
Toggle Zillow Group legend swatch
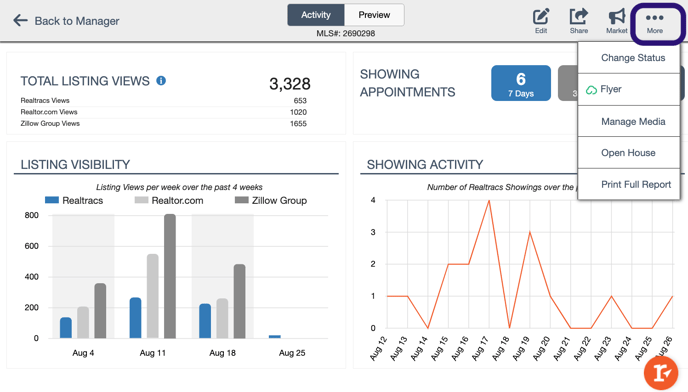242,200
